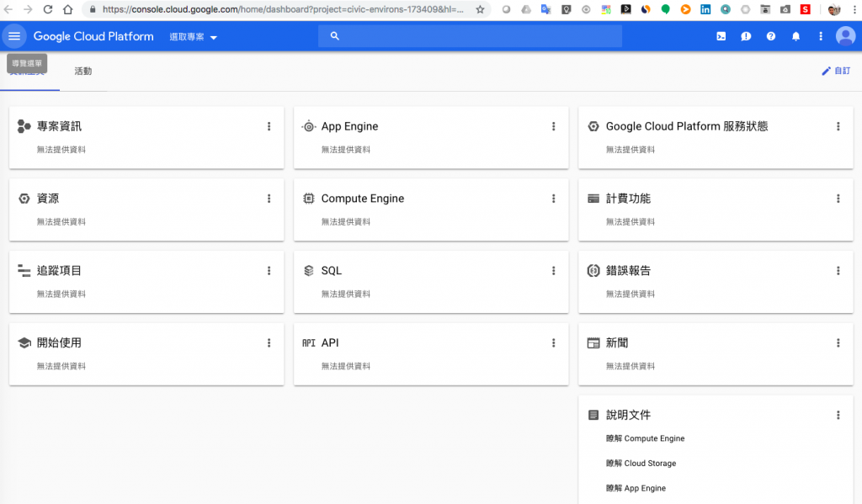Viewport: 862px width, 504px height.
Task: Open options menu on 錯誤報告 card
Action: (838, 270)
